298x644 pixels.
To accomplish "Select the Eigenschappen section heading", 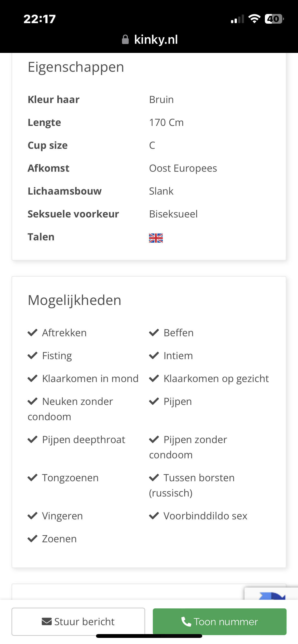I will tap(76, 67).
